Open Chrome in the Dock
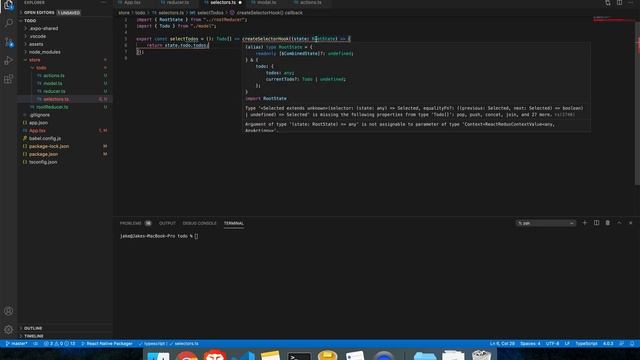This screenshot has width=640, height=360. click(187, 356)
